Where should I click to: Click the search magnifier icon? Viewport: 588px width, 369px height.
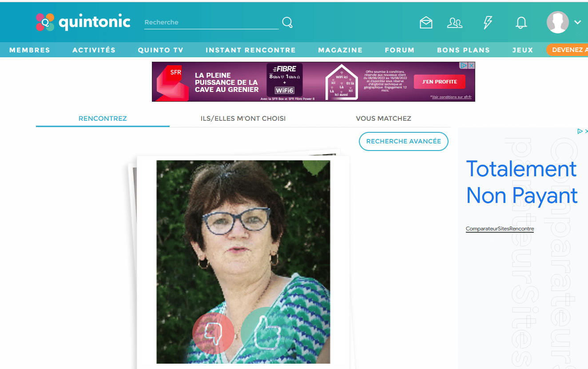pos(287,22)
